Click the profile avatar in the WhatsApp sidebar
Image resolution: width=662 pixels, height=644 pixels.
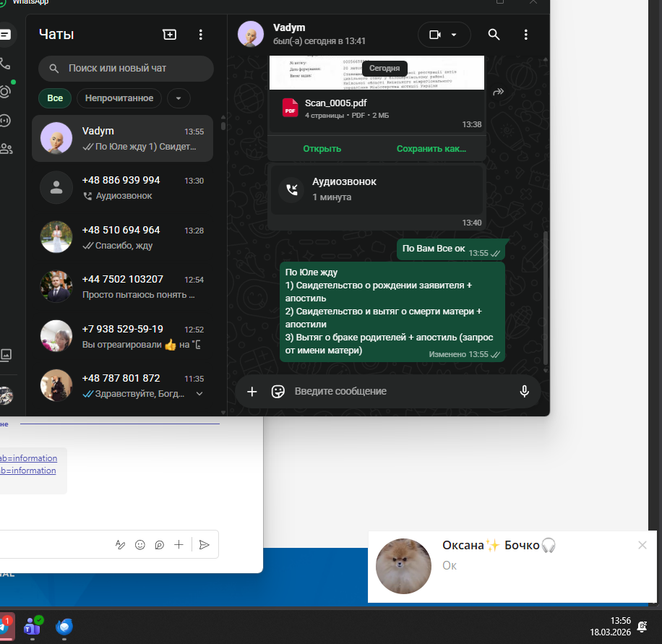[x=6, y=395]
